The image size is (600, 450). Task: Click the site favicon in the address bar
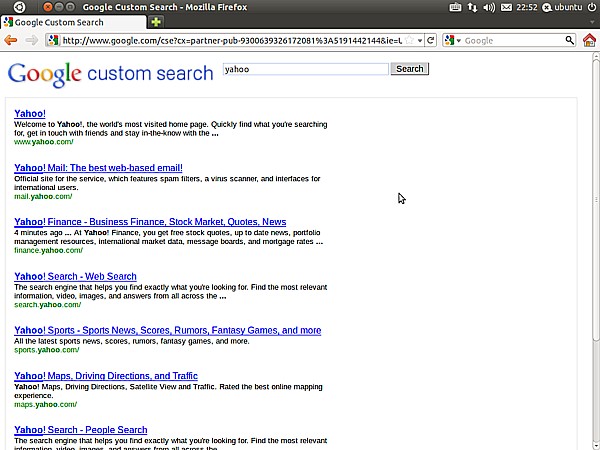pyautogui.click(x=53, y=40)
